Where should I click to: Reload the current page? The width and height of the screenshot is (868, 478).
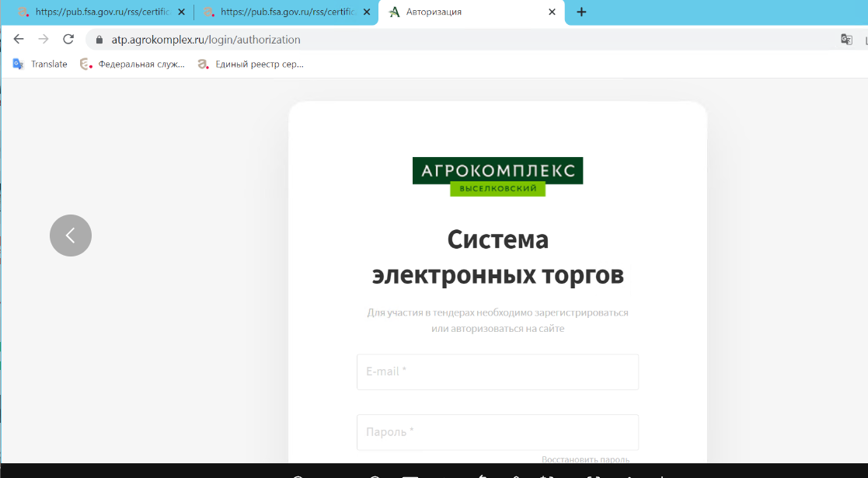pyautogui.click(x=68, y=40)
